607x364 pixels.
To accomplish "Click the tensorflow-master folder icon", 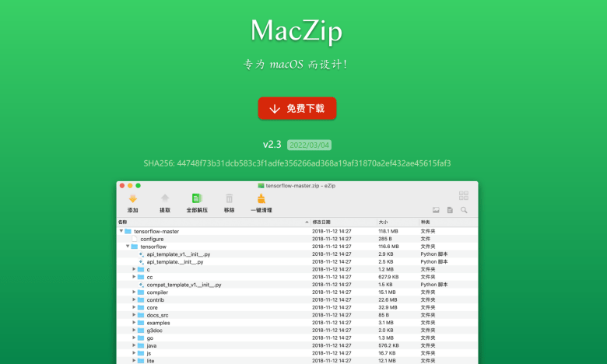I will click(128, 231).
